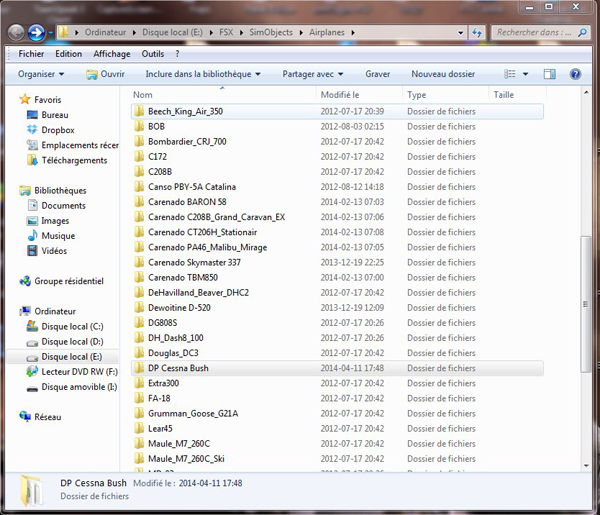Click 'Disque local (E:)' breadcrumb

(172, 33)
